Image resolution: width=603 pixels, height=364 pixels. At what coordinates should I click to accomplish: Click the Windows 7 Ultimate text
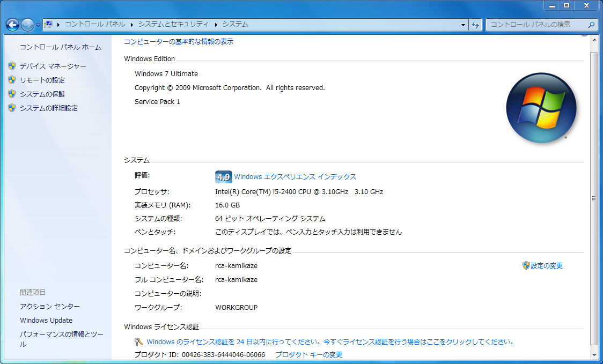click(166, 74)
